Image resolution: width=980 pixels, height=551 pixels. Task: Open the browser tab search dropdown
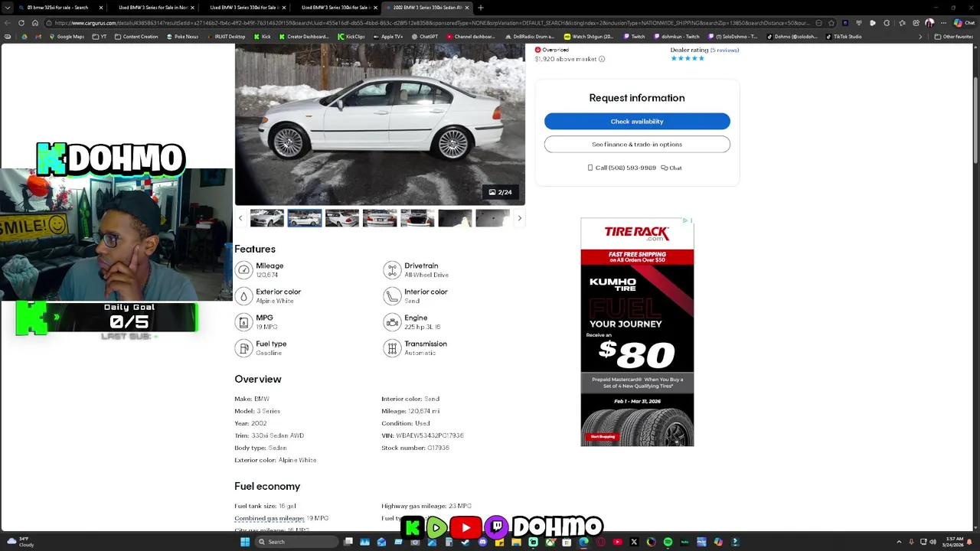pos(9,8)
